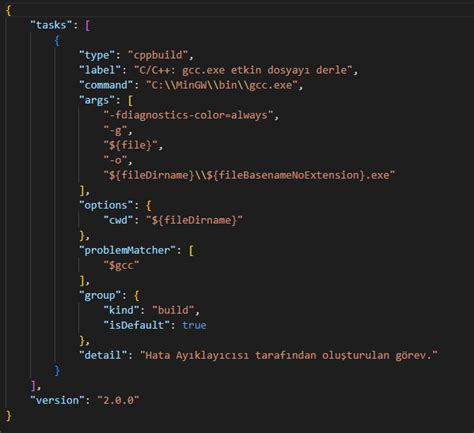Click the "problemMatcher" key
The height and width of the screenshot is (433, 474).
[127, 250]
